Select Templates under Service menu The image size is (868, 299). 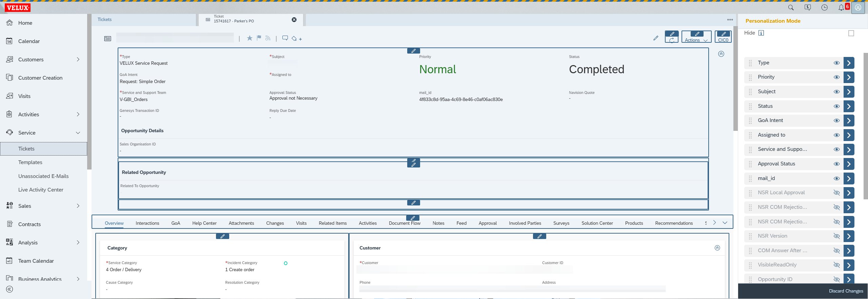point(30,162)
